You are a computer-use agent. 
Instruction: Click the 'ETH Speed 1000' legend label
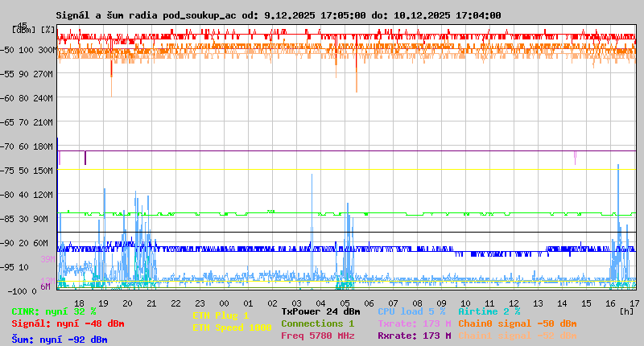(232, 327)
